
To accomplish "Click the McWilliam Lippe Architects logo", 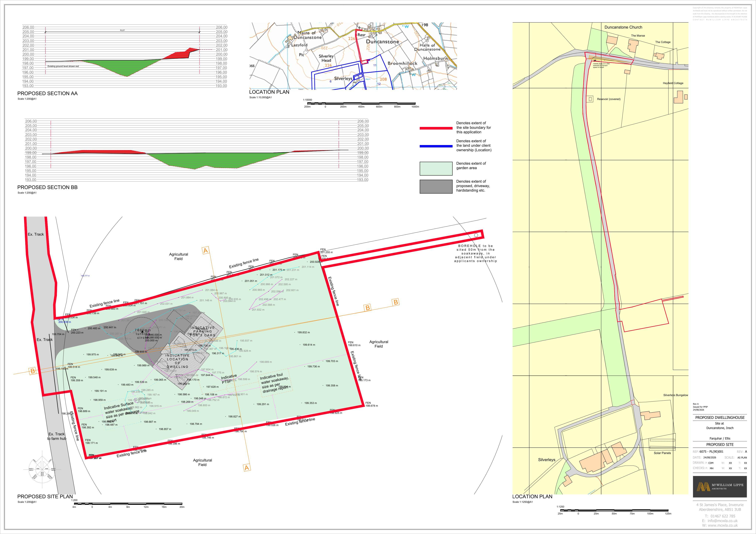I will (720, 487).
